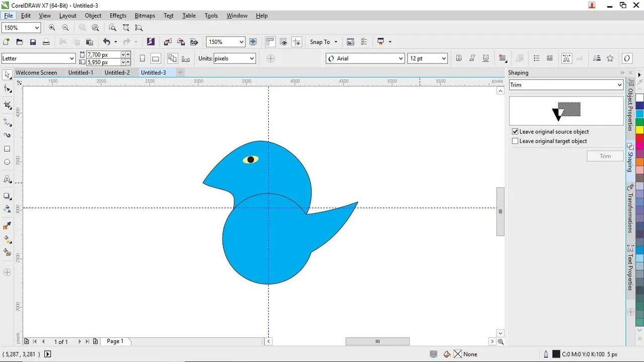Export the drawing
Screen dimensions: 644x362
click(181, 42)
